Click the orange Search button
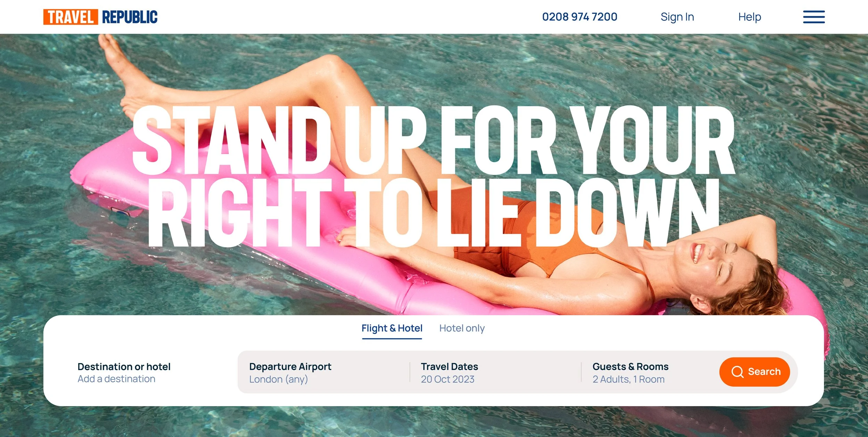The height and width of the screenshot is (437, 868). point(754,372)
